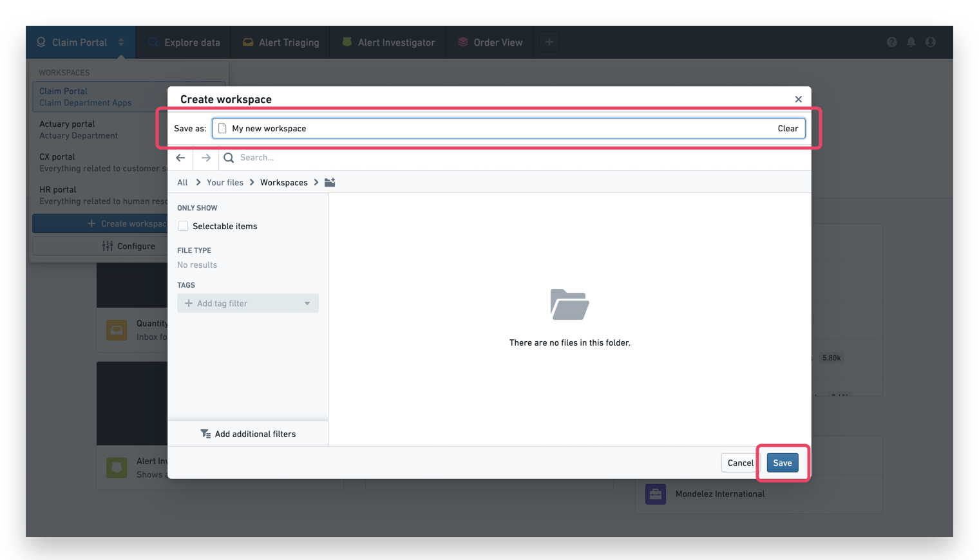Switch to the Alert Investigator tab
This screenshot has height=560, width=979.
388,42
